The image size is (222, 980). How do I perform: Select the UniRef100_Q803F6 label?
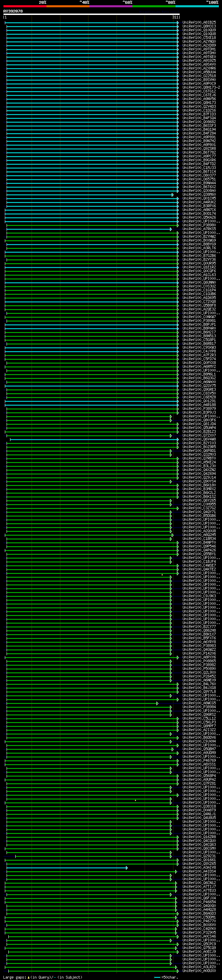click(199, 420)
